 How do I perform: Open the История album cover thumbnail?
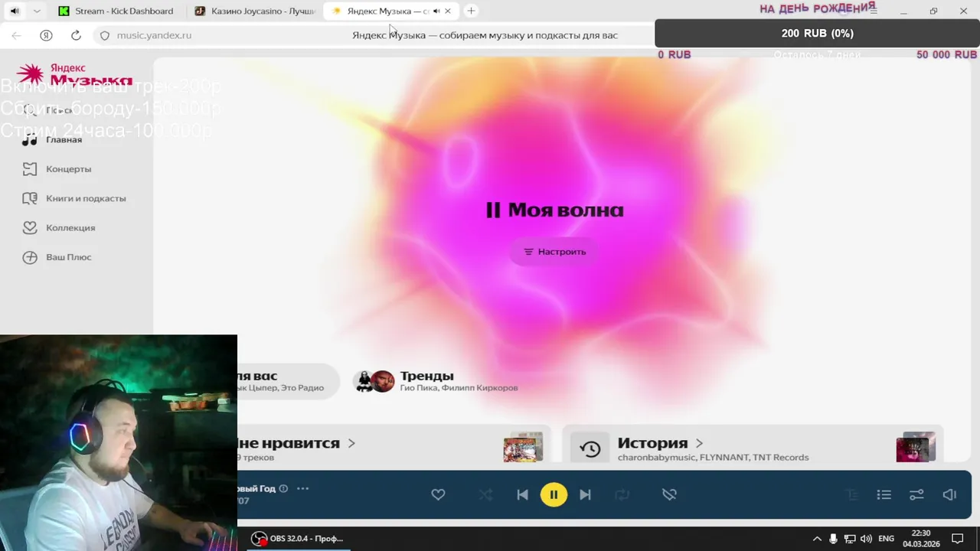point(916,448)
